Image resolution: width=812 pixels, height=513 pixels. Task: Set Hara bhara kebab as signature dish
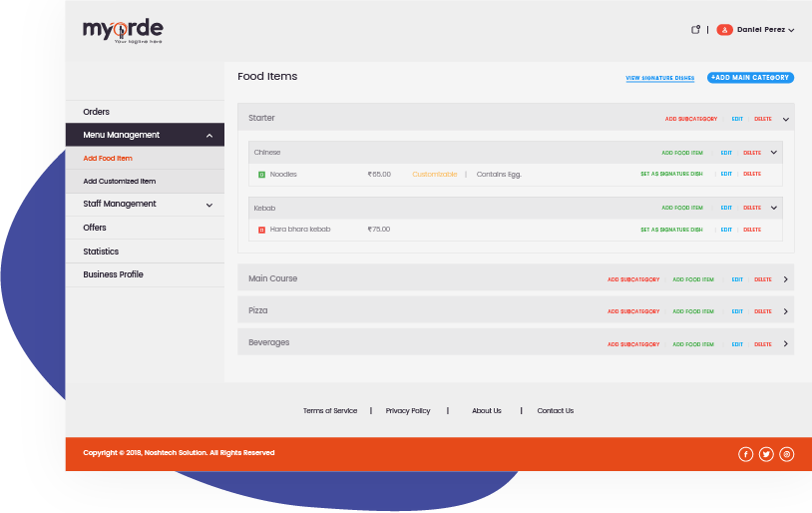tap(671, 230)
